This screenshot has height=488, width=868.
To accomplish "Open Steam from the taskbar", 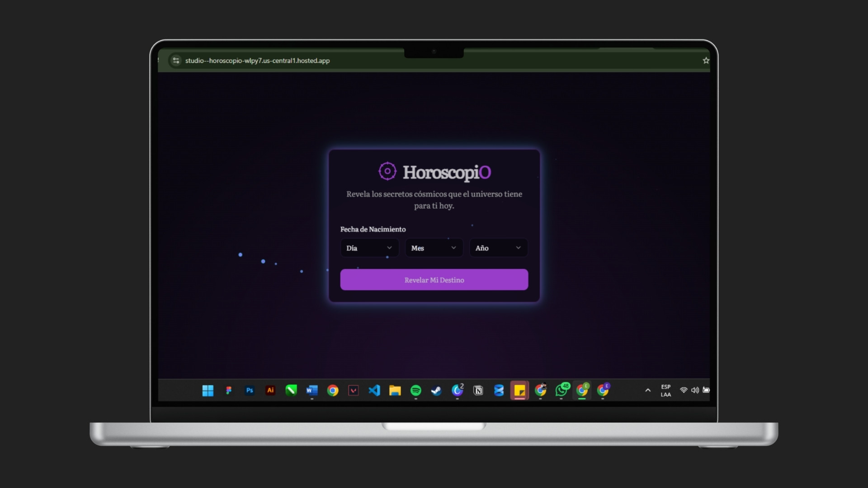I will click(x=436, y=390).
